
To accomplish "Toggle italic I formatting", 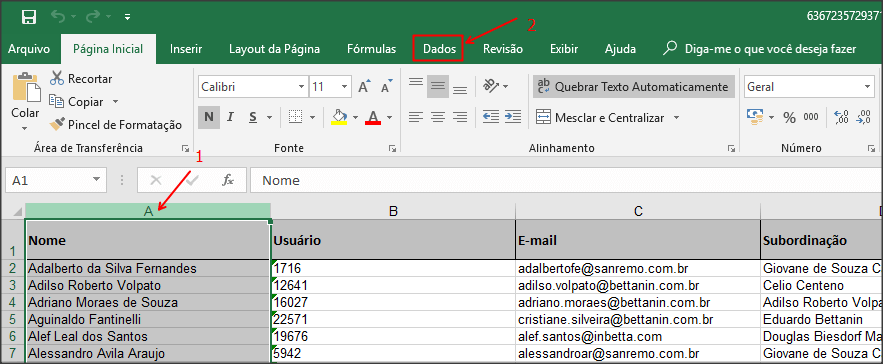I will [x=230, y=117].
